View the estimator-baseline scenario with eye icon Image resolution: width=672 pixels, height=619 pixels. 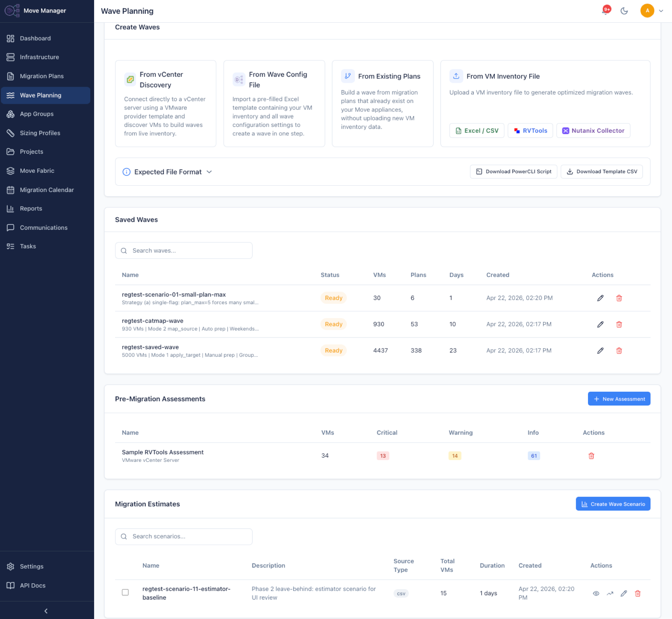pos(596,593)
